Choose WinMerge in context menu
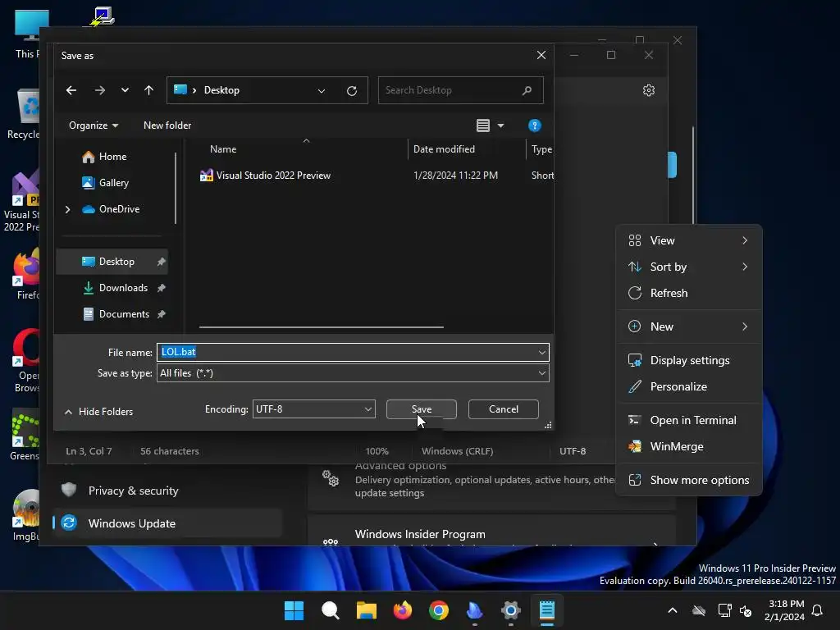 pyautogui.click(x=688, y=447)
